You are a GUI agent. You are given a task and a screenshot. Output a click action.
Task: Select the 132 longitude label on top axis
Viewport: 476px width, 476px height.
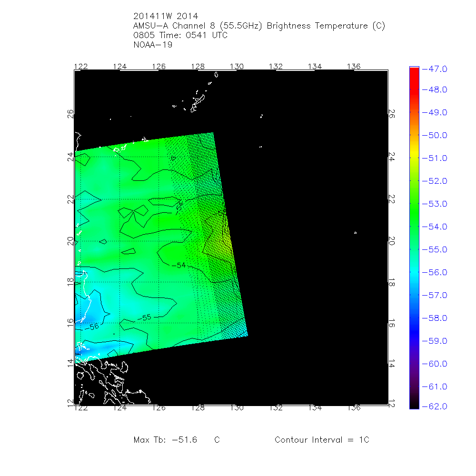[276, 67]
